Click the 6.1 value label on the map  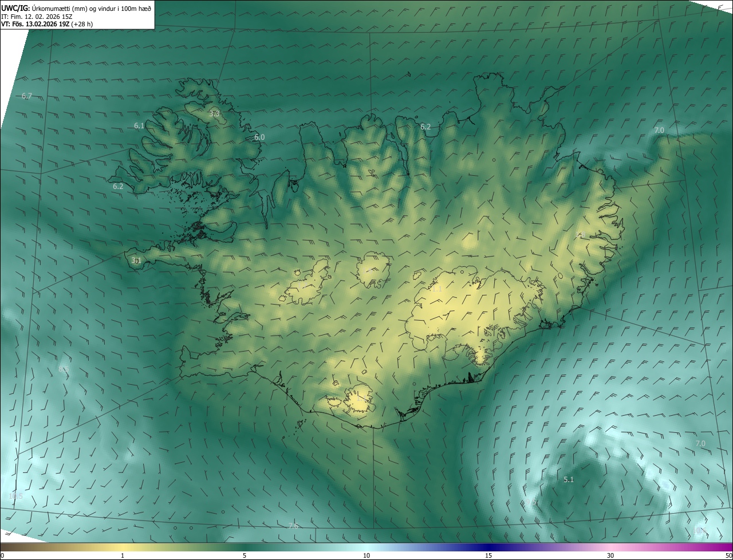[139, 126]
